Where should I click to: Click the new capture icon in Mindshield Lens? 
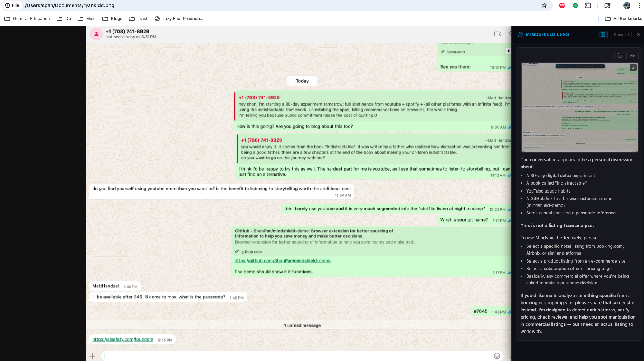pos(602,34)
